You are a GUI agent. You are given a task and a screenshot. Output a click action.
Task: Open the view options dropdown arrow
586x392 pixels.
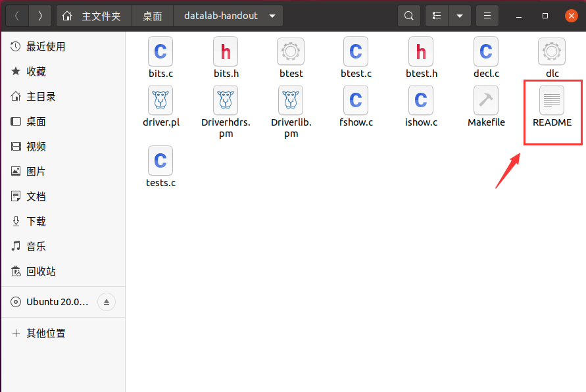point(458,15)
